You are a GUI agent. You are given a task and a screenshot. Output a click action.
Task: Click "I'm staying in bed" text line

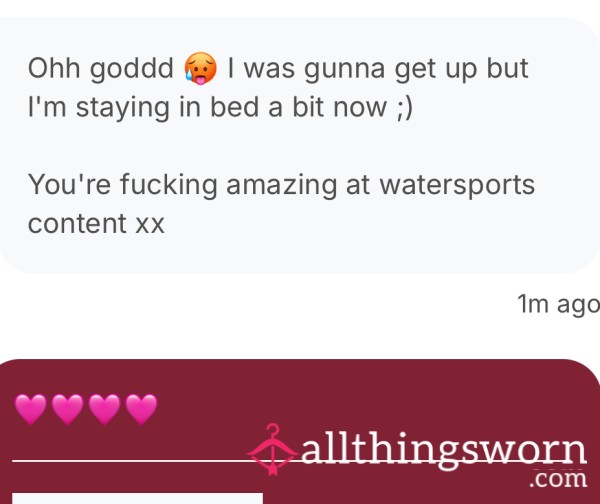(220, 108)
